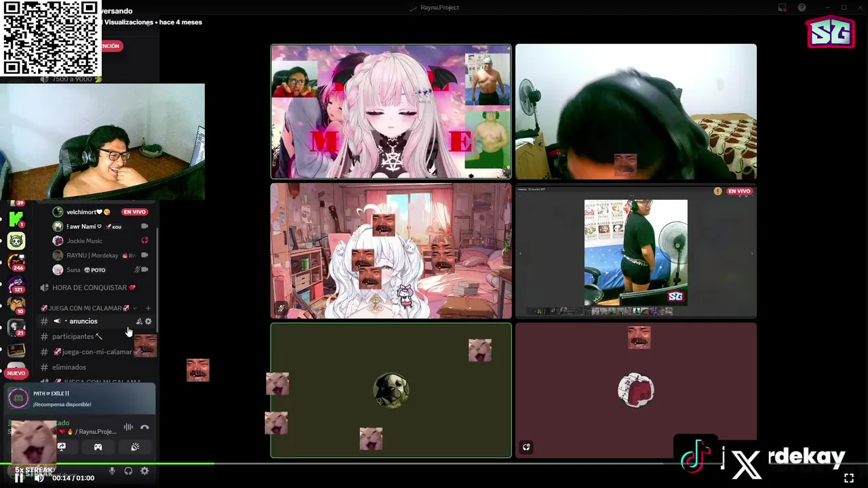This screenshot has height=488, width=868.
Task: Share your screen button
Action: (x=61, y=447)
